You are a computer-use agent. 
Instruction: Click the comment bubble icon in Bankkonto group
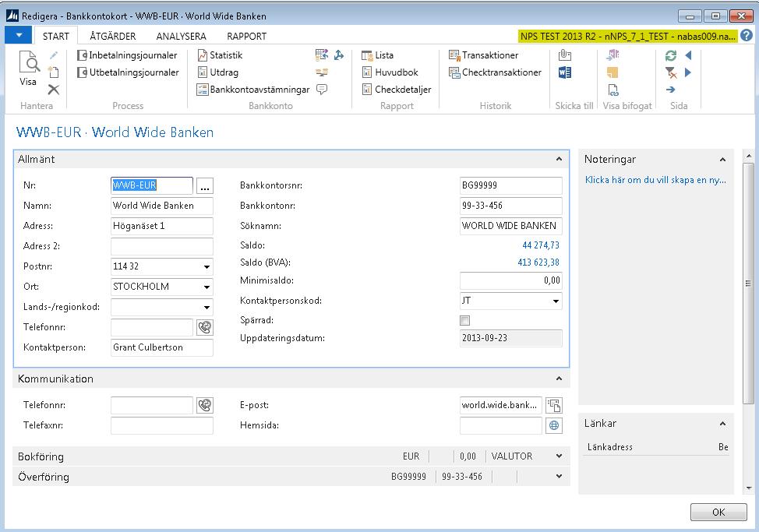(x=322, y=90)
